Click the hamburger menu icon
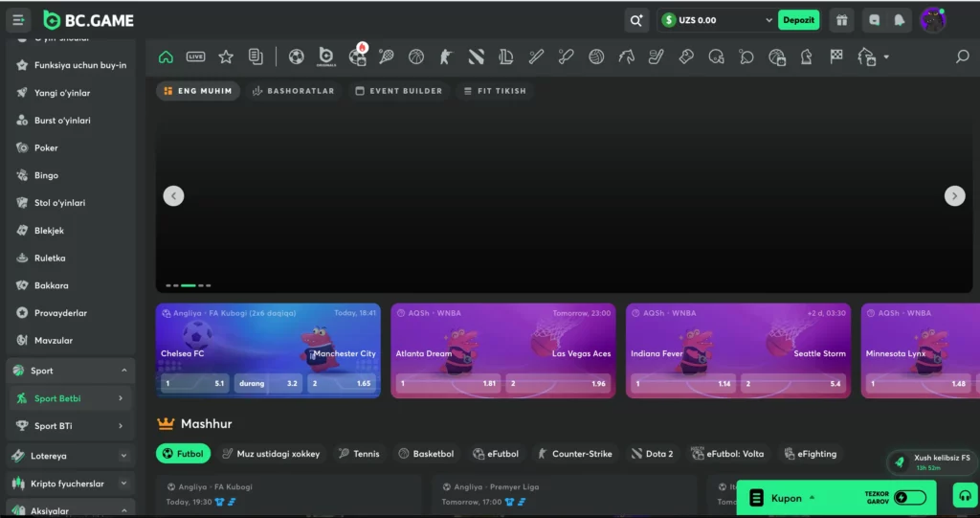This screenshot has width=980, height=518. pos(18,20)
